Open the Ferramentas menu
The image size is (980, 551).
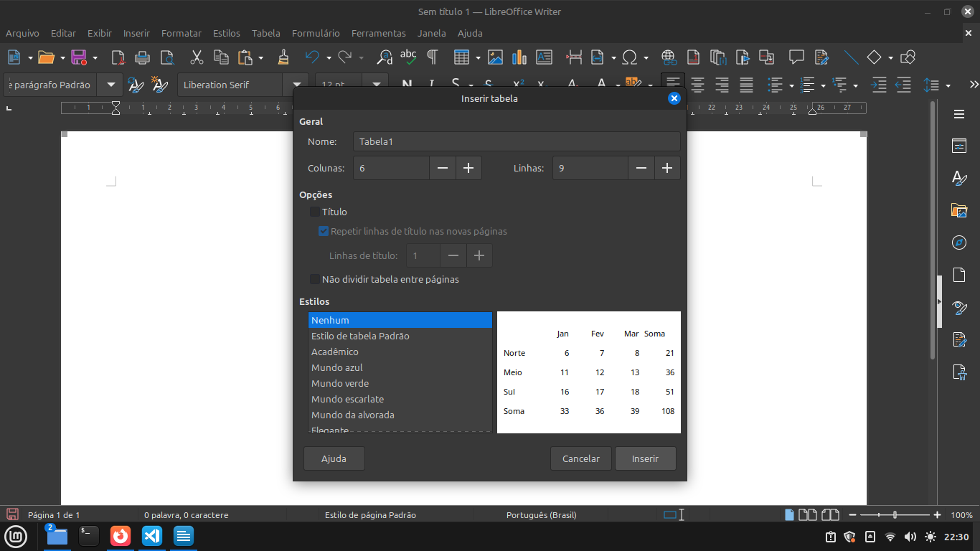(x=379, y=33)
